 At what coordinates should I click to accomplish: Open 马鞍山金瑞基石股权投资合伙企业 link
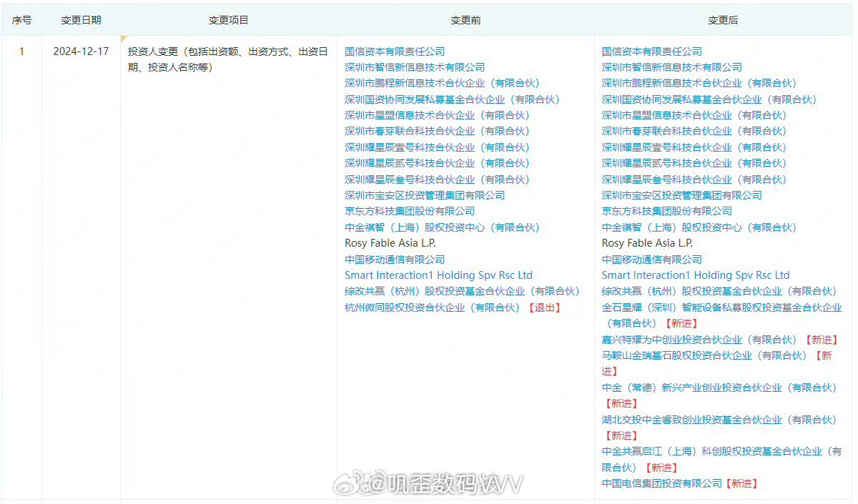[704, 355]
